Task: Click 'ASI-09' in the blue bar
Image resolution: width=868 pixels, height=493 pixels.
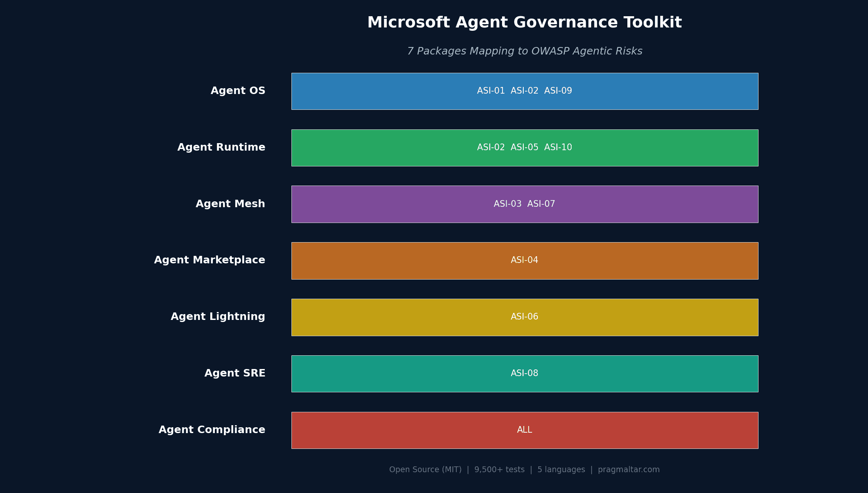Action: (558, 91)
